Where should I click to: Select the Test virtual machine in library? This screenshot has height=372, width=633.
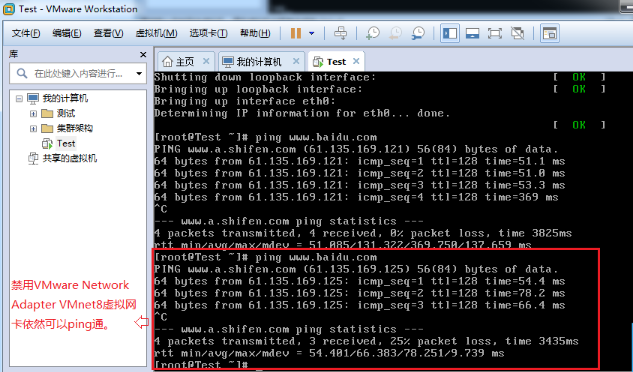tap(66, 143)
